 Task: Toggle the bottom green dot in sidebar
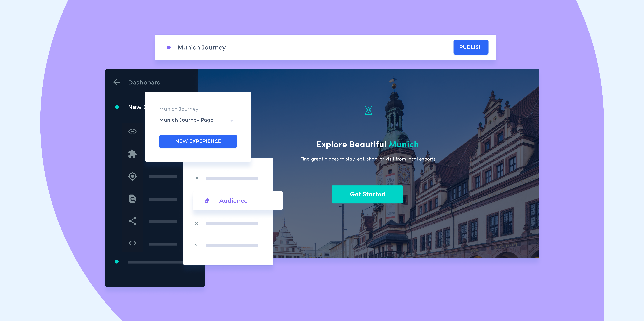coord(117,261)
